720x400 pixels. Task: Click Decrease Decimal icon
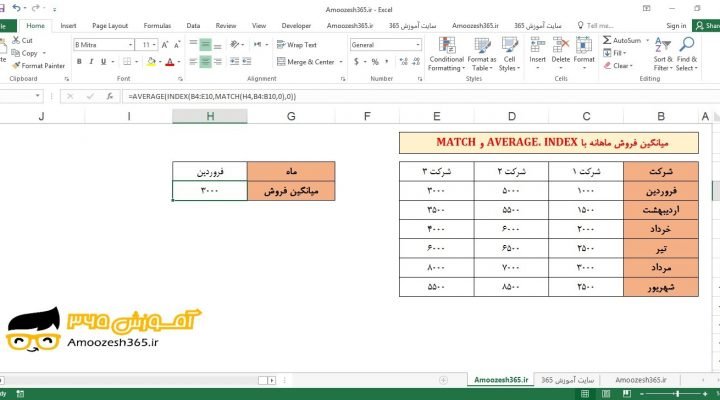(416, 62)
